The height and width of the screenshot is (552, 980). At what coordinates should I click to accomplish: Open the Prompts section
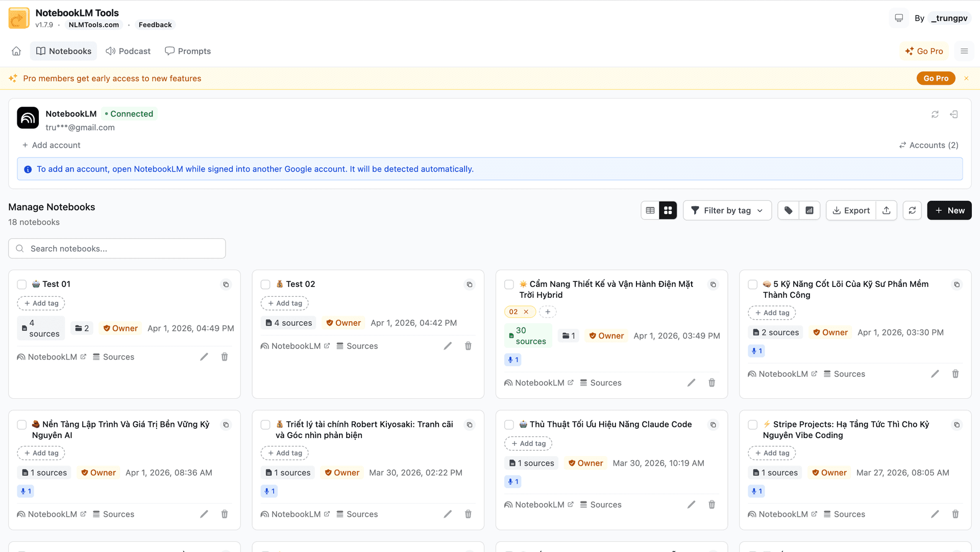tap(188, 51)
